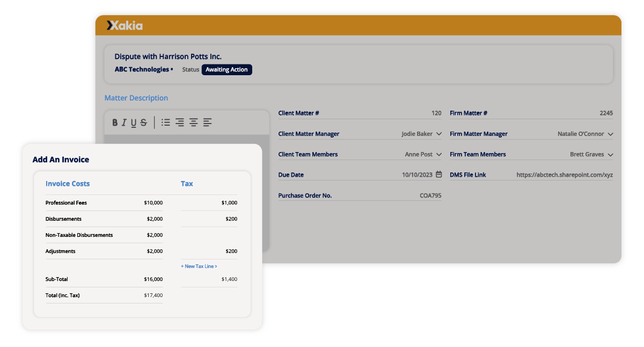Select the ABC Technologies client label

point(140,69)
